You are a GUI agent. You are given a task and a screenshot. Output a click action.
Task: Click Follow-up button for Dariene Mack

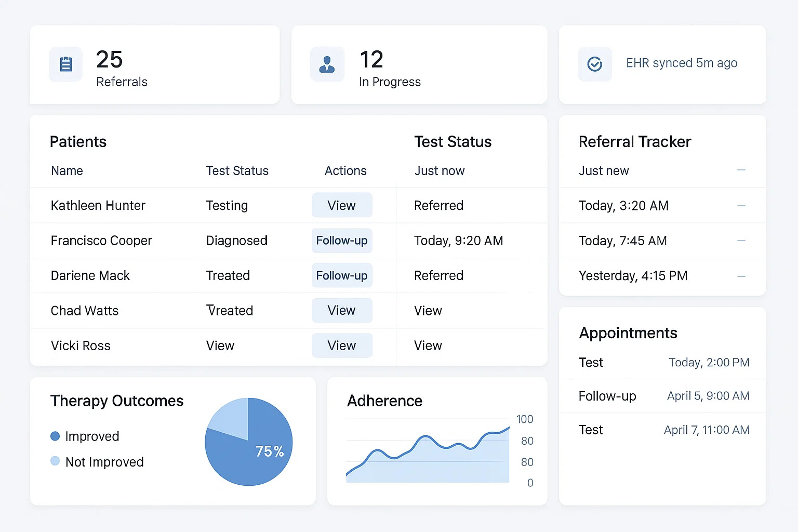point(341,275)
